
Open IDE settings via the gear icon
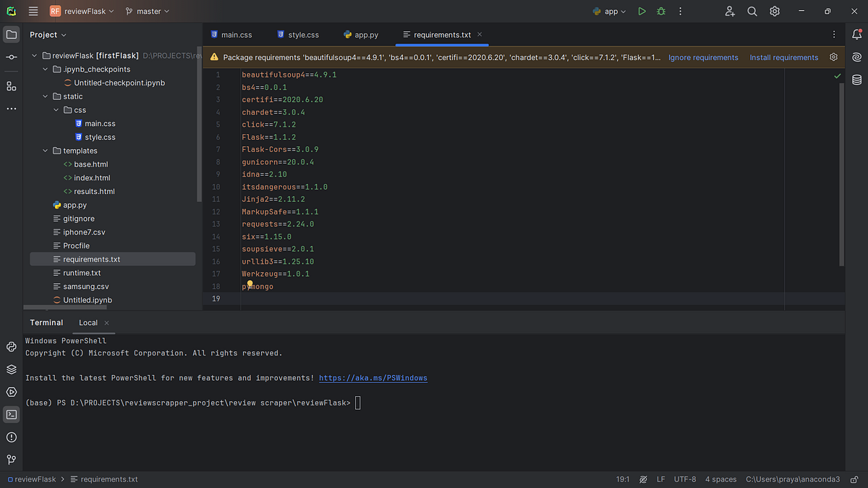tap(773, 12)
